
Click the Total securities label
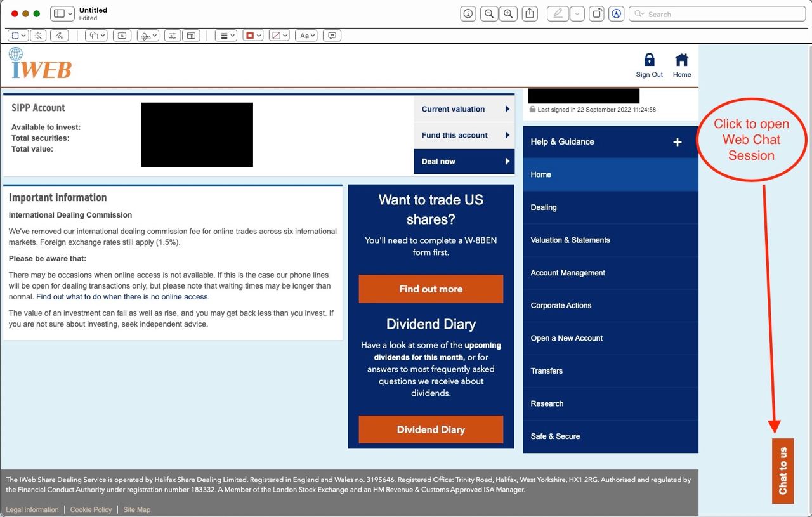pyautogui.click(x=40, y=138)
